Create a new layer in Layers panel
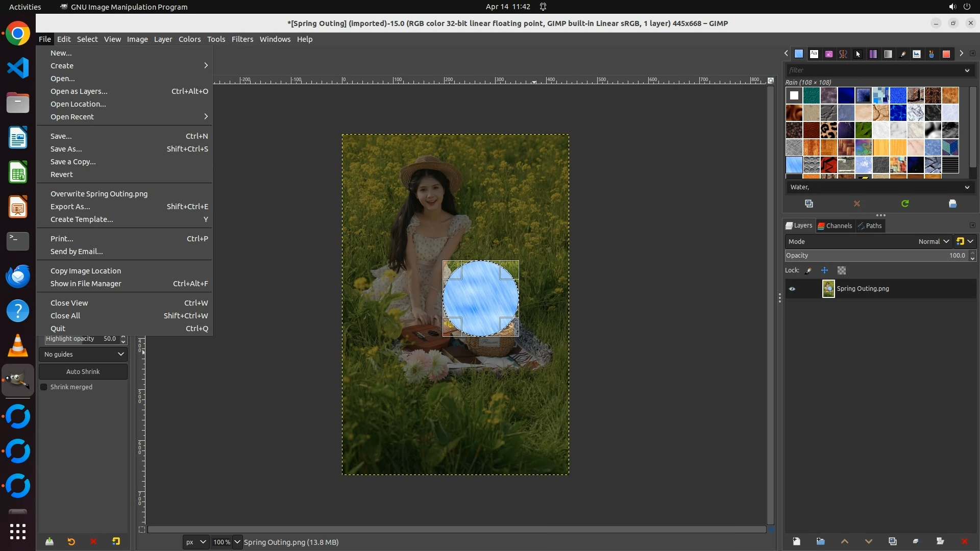Screen dimensions: 980x551 tap(796, 541)
